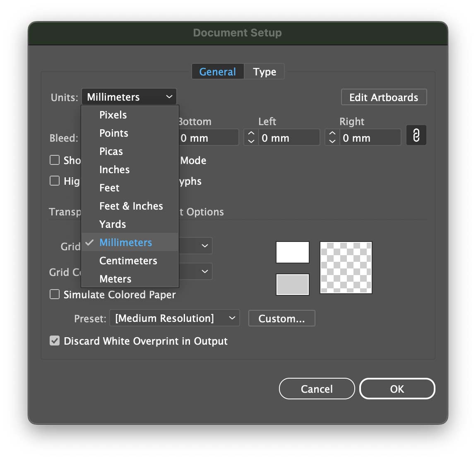Screen dimensions: 476x459
Task: Expand the Grid Colors dropdown arrow
Action: pos(204,271)
